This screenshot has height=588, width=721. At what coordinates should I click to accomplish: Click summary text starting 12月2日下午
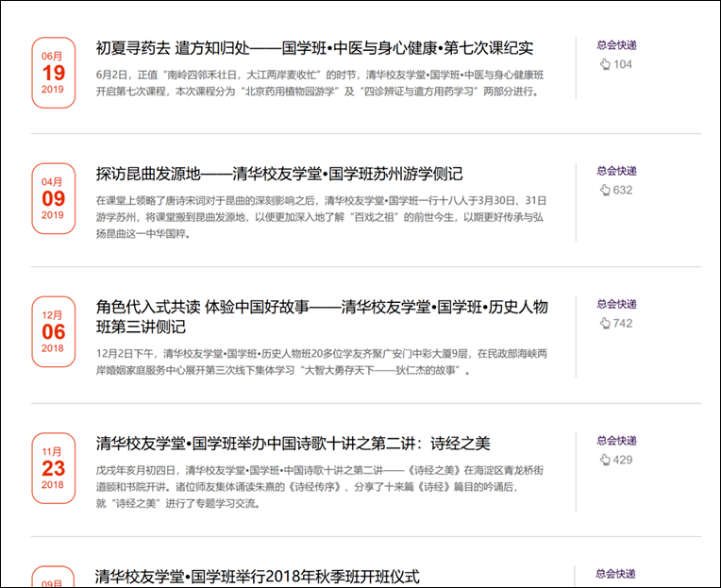point(322,361)
